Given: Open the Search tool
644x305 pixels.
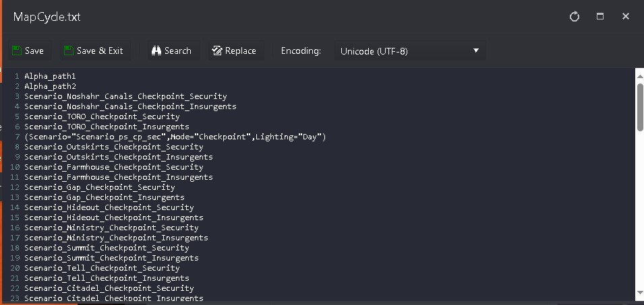Looking at the screenshot, I should click(x=172, y=51).
